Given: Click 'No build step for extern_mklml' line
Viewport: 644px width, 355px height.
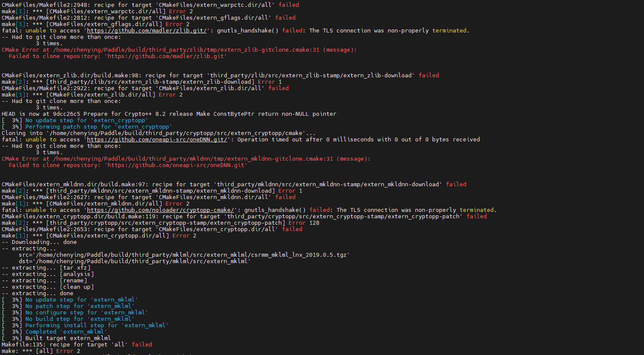Looking at the screenshot, I should tap(68, 319).
